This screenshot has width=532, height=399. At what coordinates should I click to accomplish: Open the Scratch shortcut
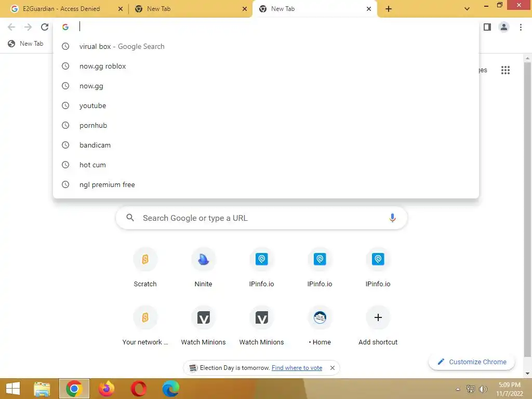tap(145, 268)
